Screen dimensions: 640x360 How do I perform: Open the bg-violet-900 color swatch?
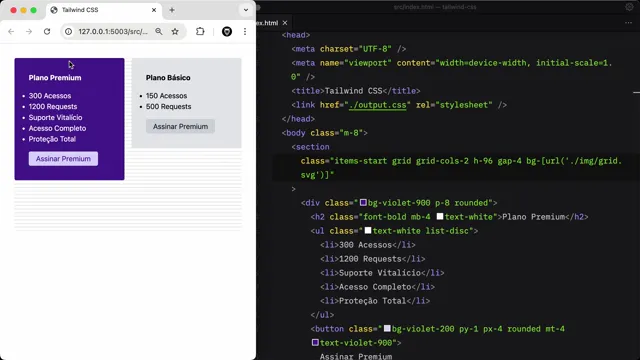tap(363, 202)
